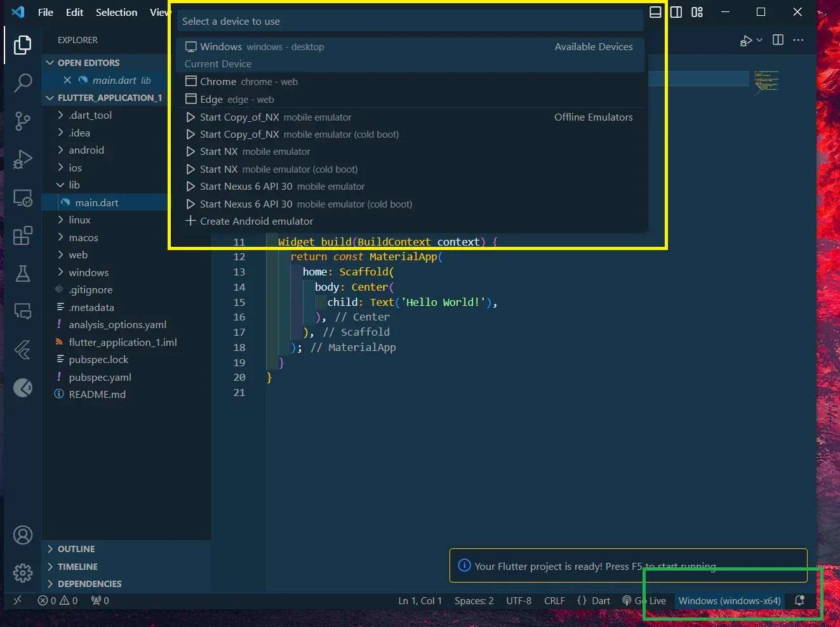Screen dimensions: 840x627
Task: Open Remote Explorer view icon
Action: 23,199
